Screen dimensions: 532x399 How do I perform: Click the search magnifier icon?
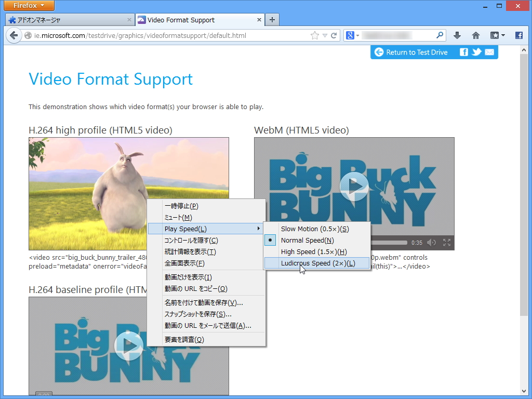click(x=440, y=35)
